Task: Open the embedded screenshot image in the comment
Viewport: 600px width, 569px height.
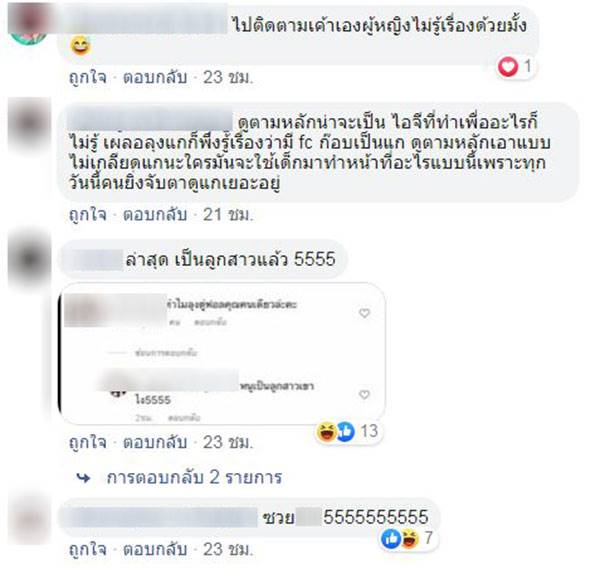Action: click(x=222, y=354)
